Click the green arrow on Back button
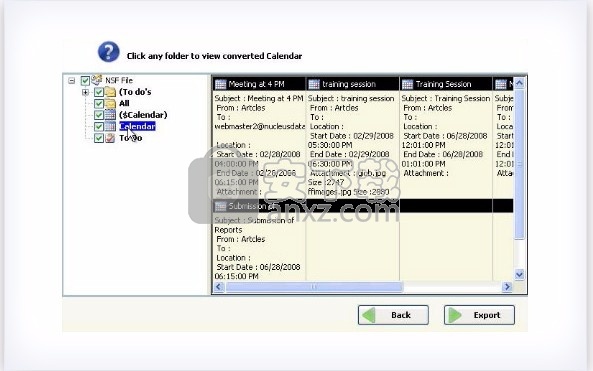This screenshot has height=371, width=593. pos(369,315)
